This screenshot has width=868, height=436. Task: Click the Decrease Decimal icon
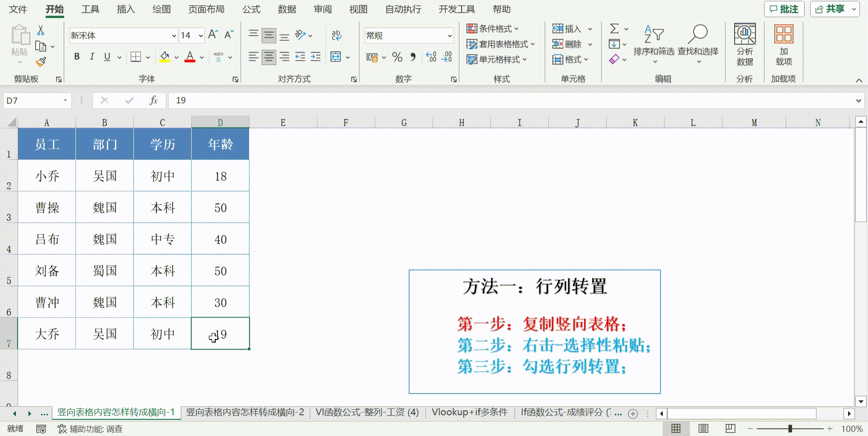click(447, 57)
